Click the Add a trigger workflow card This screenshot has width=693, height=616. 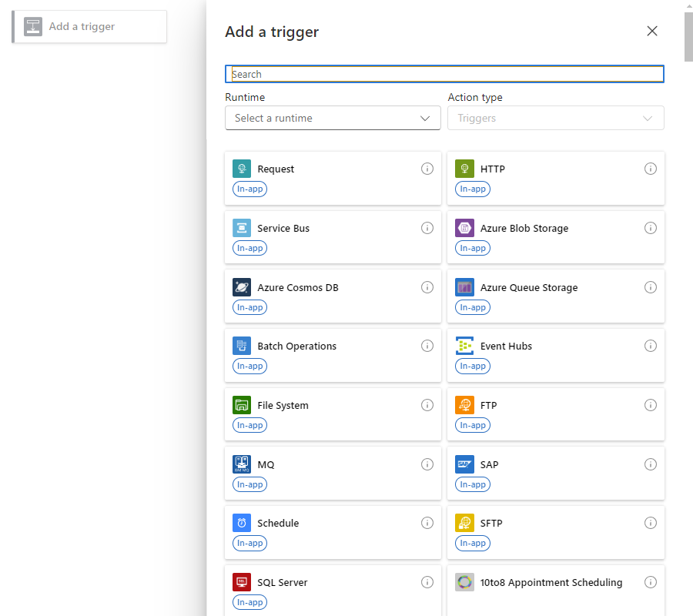pos(89,26)
